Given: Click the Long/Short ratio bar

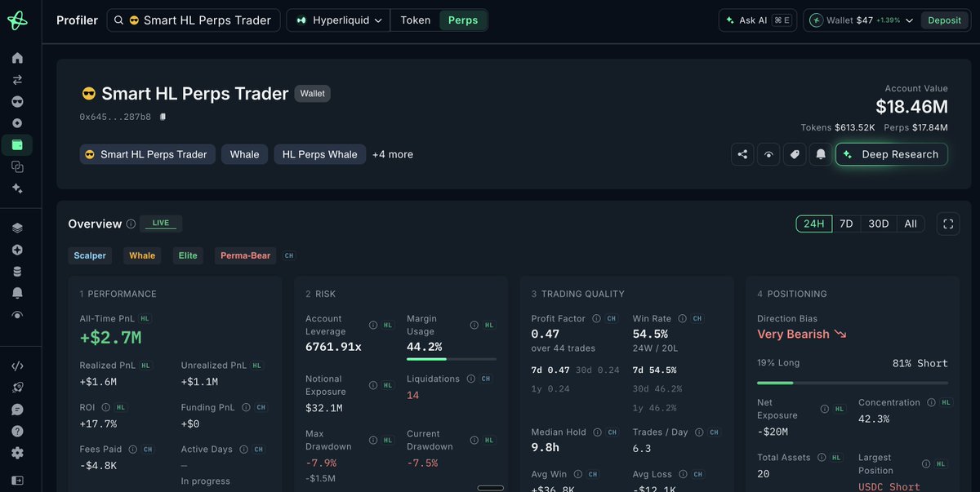Looking at the screenshot, I should pyautogui.click(x=853, y=383).
